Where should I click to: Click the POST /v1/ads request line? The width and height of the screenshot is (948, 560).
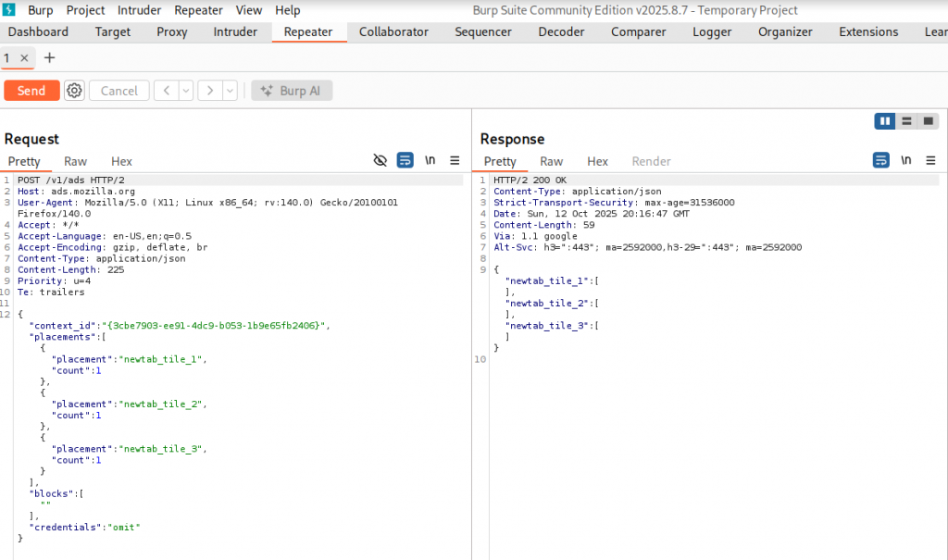[x=70, y=180]
